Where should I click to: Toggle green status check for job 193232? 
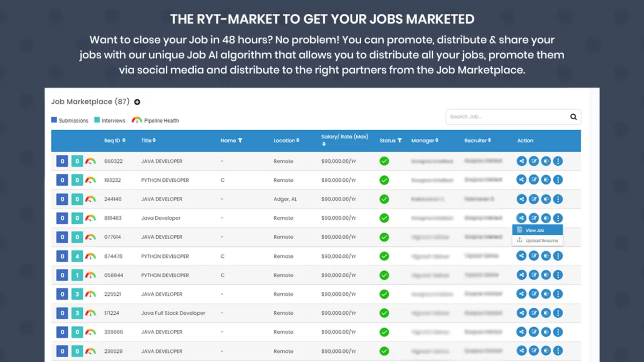(x=384, y=180)
